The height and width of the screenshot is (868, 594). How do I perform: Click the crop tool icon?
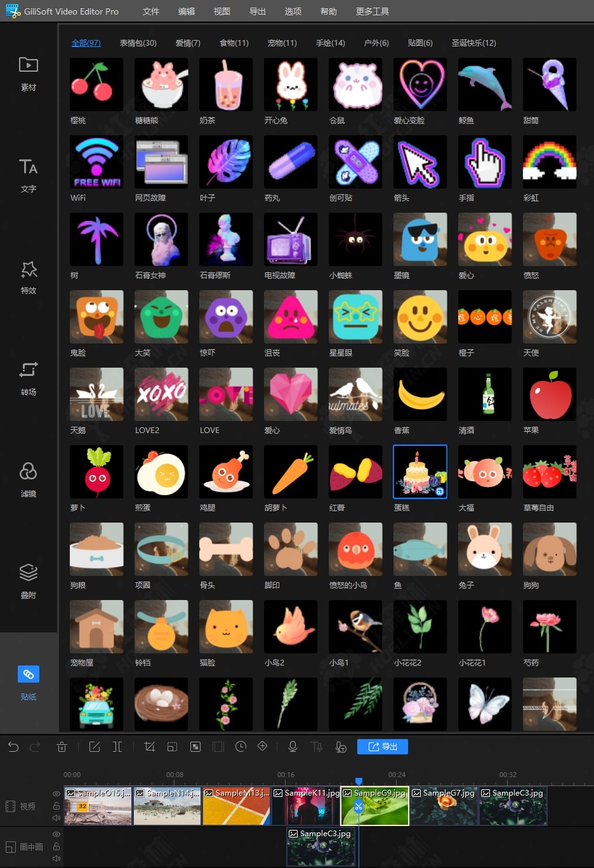coord(150,747)
